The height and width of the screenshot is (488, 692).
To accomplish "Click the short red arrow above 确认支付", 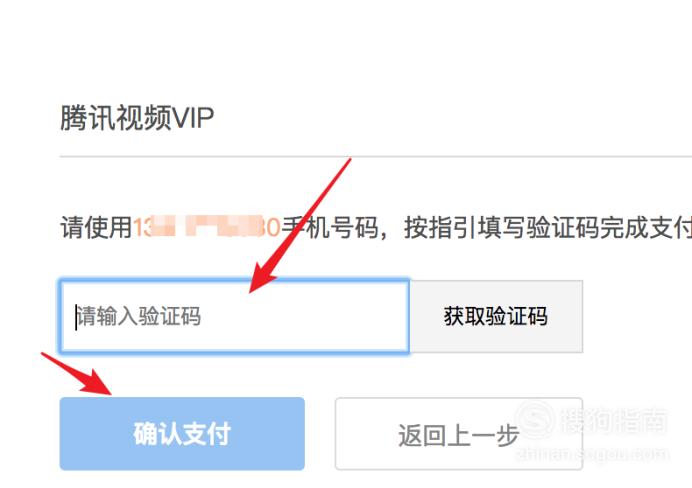I will pos(76,373).
